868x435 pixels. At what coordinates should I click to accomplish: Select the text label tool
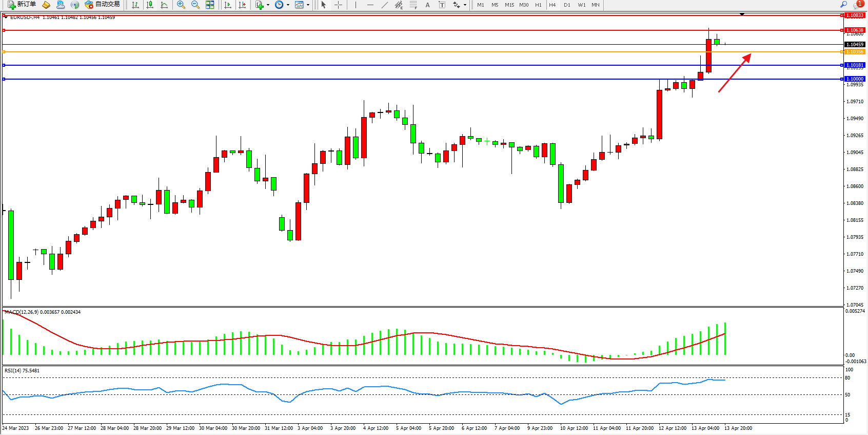point(442,5)
